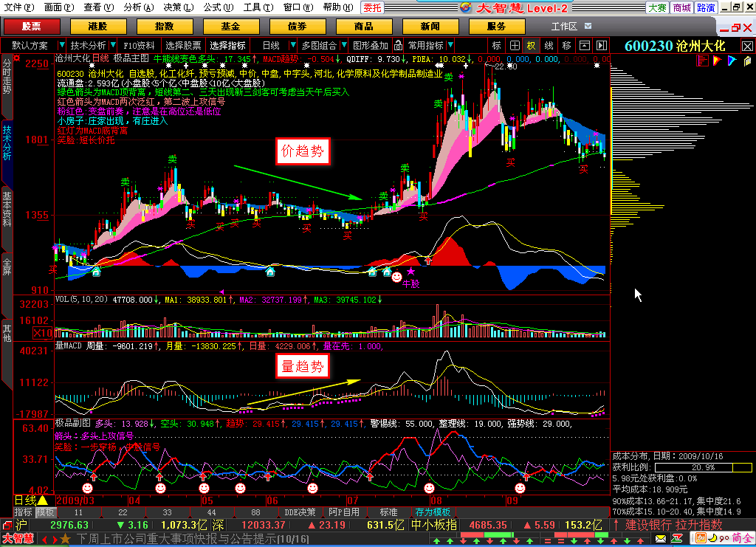Expand the 常用指标 dropdown arrow
Viewport: 756px width, 547px height.
pyautogui.click(x=450, y=45)
